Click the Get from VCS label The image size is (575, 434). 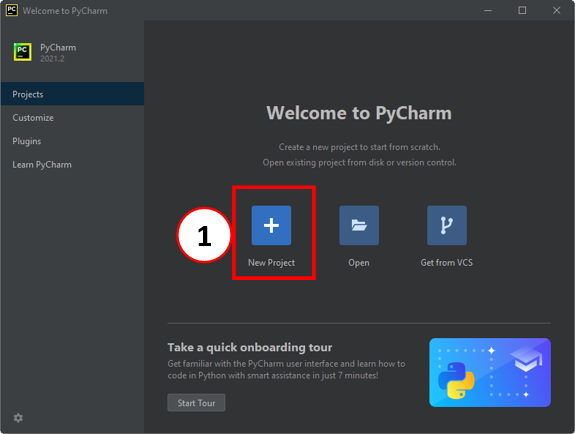[447, 263]
